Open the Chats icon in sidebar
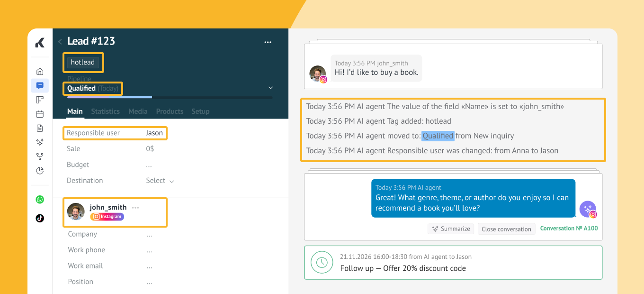This screenshot has width=644, height=294. tap(40, 86)
